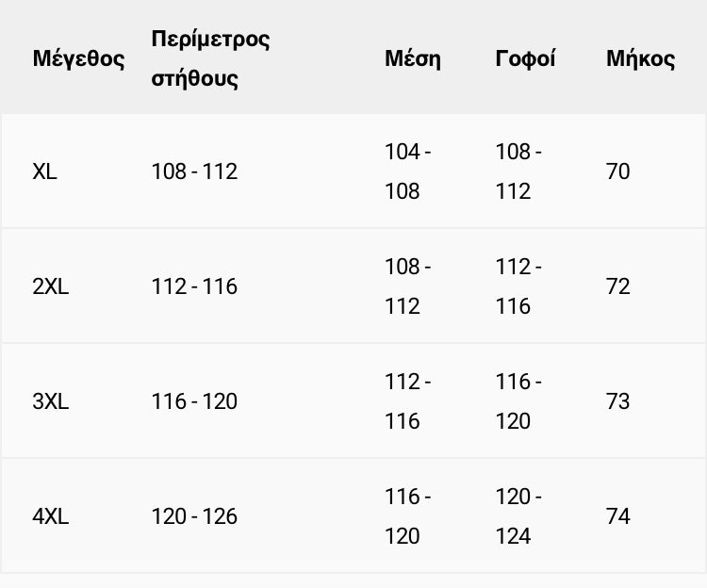Click hips value 120 - 124
Image resolution: width=707 pixels, height=588 pixels.
click(x=518, y=516)
